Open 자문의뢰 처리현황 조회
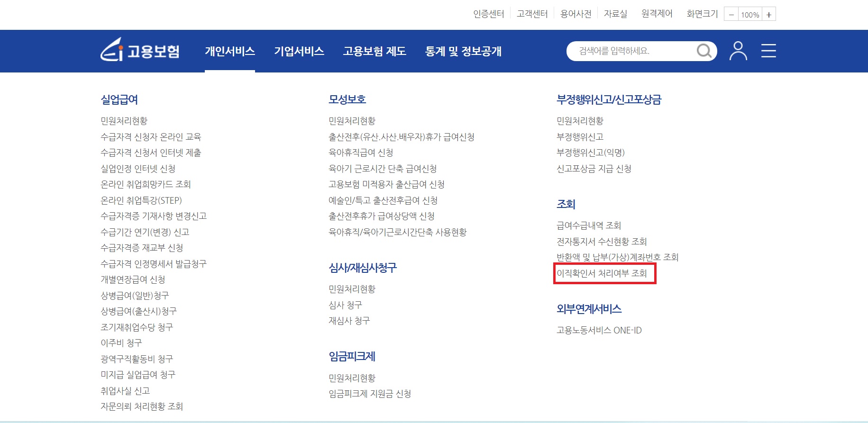 pyautogui.click(x=142, y=406)
